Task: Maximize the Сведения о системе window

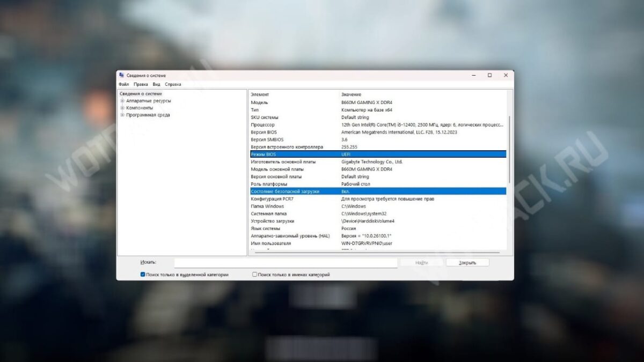Action: pos(489,75)
